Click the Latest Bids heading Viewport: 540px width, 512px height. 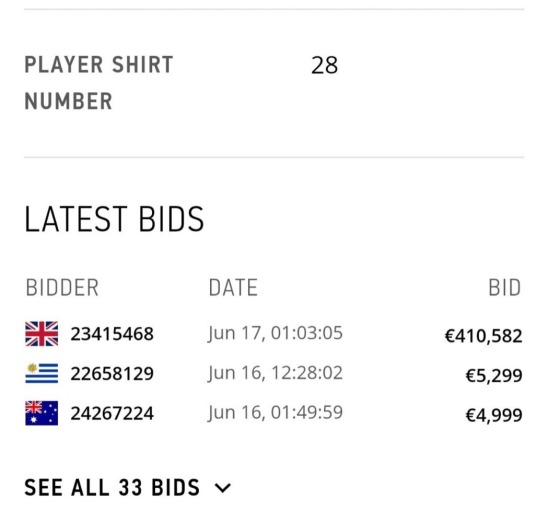coord(114,219)
